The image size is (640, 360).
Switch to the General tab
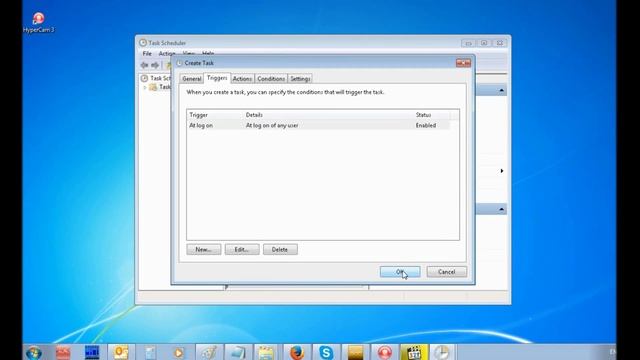[191, 79]
